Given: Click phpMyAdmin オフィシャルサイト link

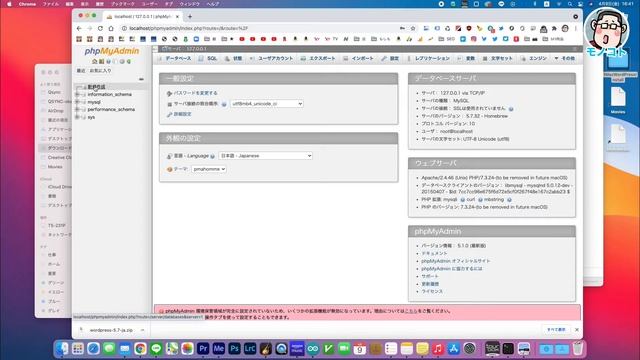Looking at the screenshot, I should pos(456,261).
